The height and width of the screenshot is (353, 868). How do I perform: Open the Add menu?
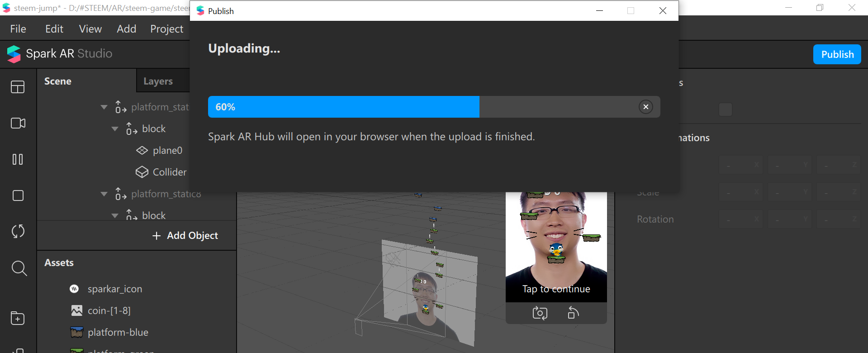126,29
